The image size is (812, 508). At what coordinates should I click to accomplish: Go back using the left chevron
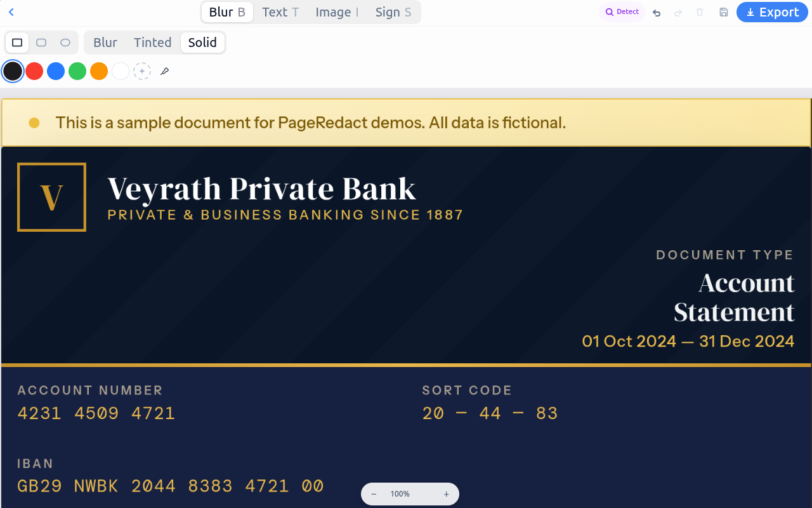click(x=11, y=12)
